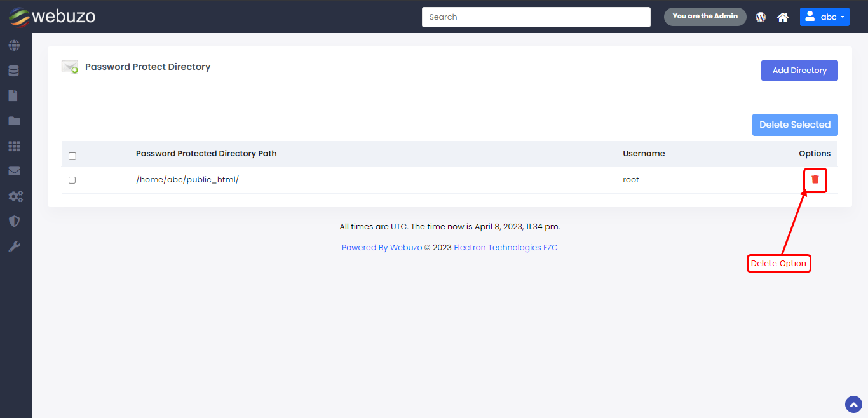The height and width of the screenshot is (418, 868).
Task: Tick the select-all checkbox in table header
Action: pos(72,156)
